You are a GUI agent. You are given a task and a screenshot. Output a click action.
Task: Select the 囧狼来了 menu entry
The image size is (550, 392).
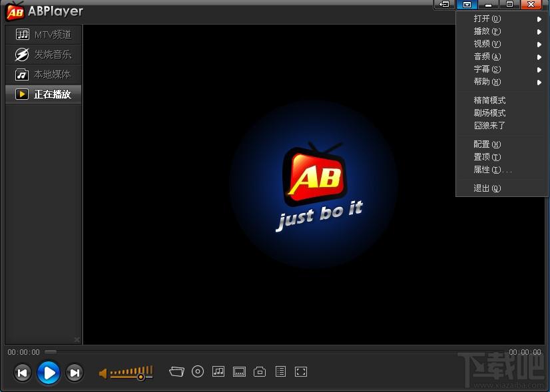tap(502, 126)
